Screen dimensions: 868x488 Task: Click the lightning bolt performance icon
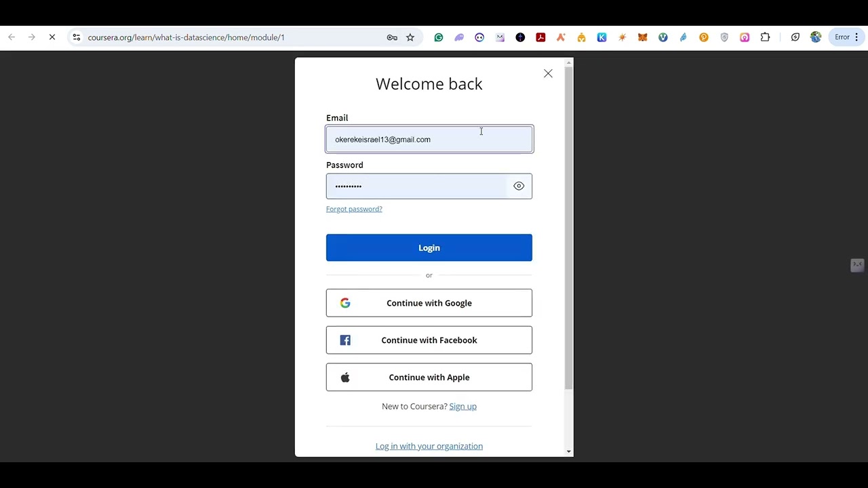795,37
